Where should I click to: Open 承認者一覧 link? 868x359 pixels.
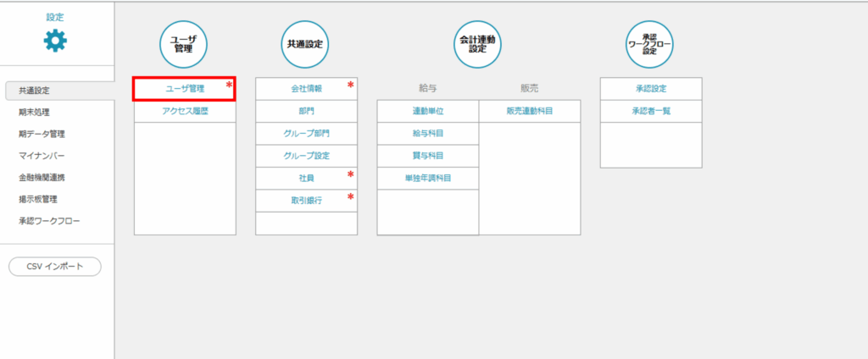click(x=650, y=111)
